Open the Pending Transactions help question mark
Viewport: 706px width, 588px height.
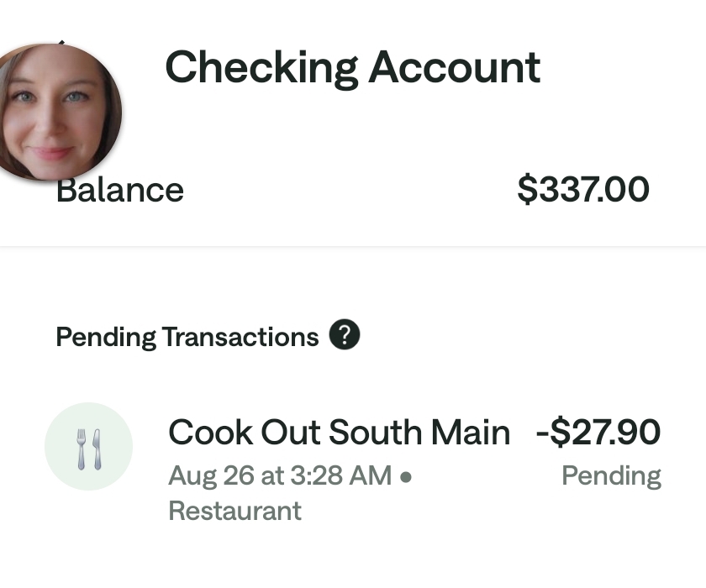[345, 335]
